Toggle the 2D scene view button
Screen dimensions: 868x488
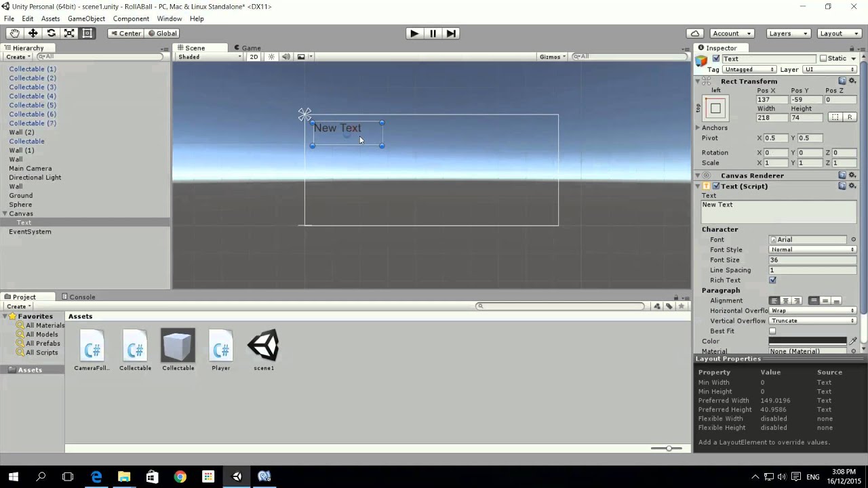pyautogui.click(x=254, y=57)
